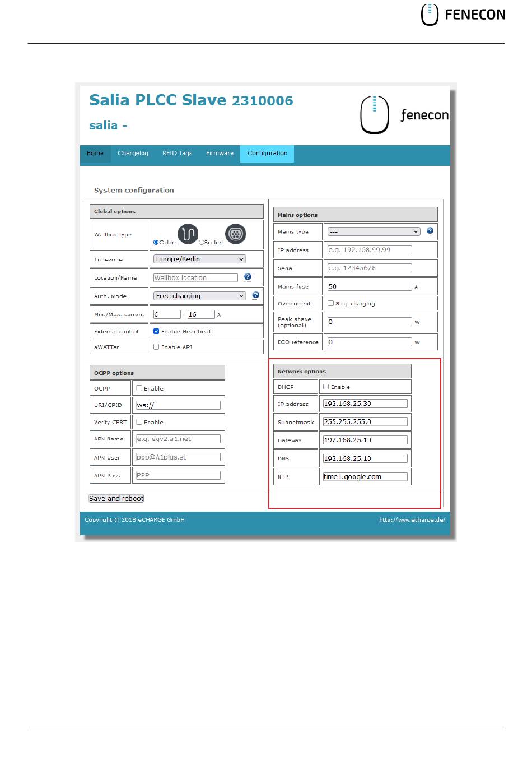Click the FENECON logo at document top

pyautogui.click(x=463, y=15)
